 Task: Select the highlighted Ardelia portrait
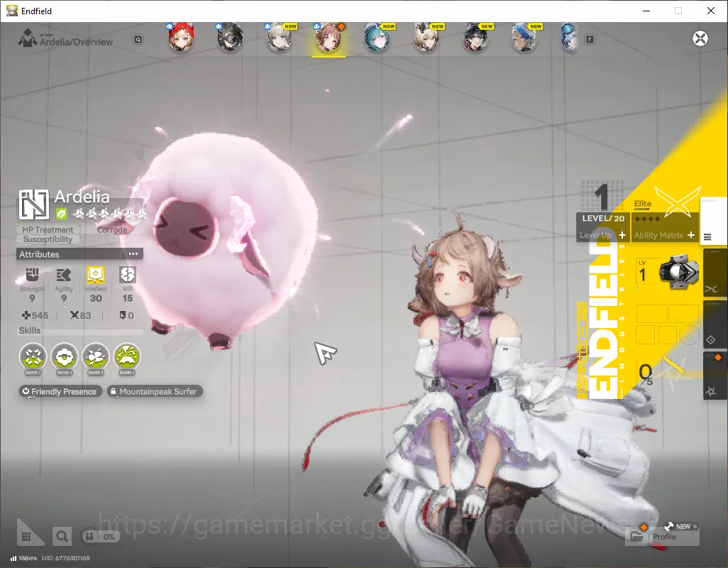click(x=329, y=38)
